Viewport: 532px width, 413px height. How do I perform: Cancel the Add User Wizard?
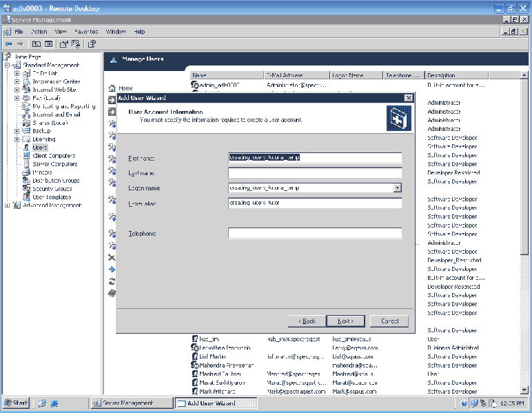coord(389,321)
